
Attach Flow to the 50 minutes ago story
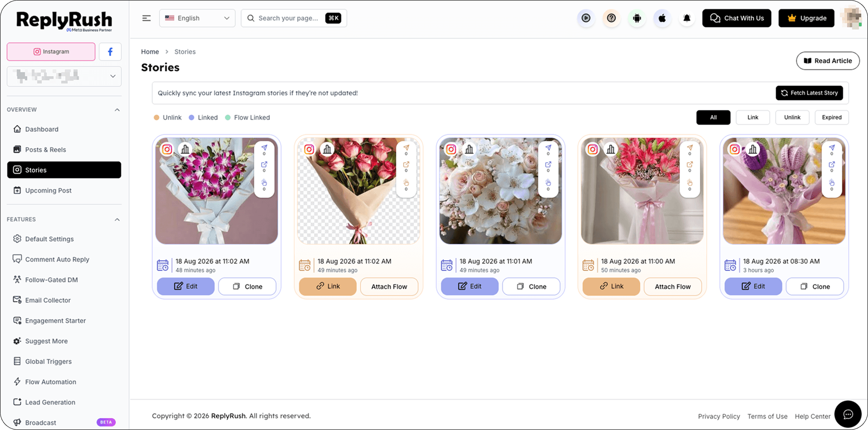(x=672, y=287)
